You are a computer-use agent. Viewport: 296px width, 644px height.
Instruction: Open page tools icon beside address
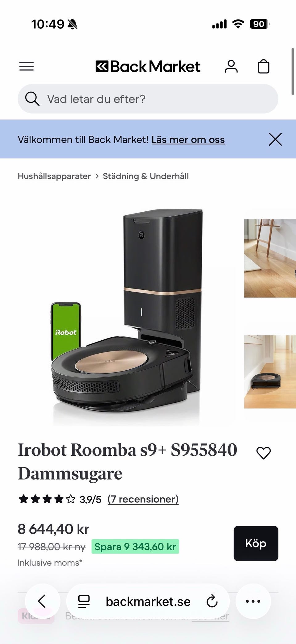coord(84,601)
